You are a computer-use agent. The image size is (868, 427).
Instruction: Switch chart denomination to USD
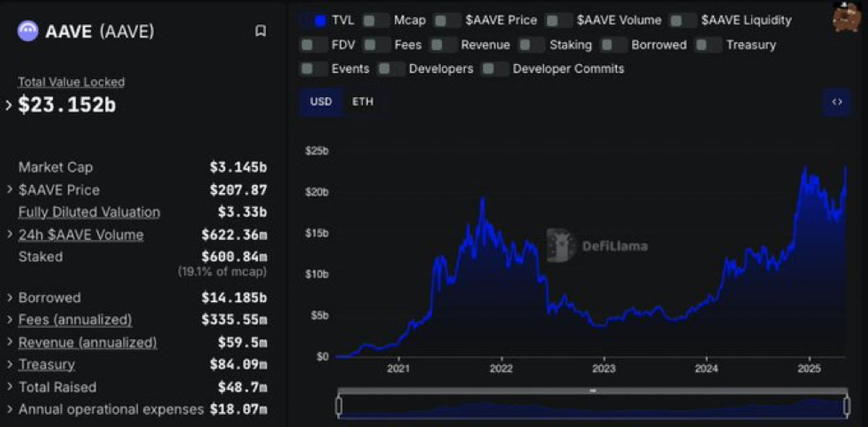tap(320, 102)
